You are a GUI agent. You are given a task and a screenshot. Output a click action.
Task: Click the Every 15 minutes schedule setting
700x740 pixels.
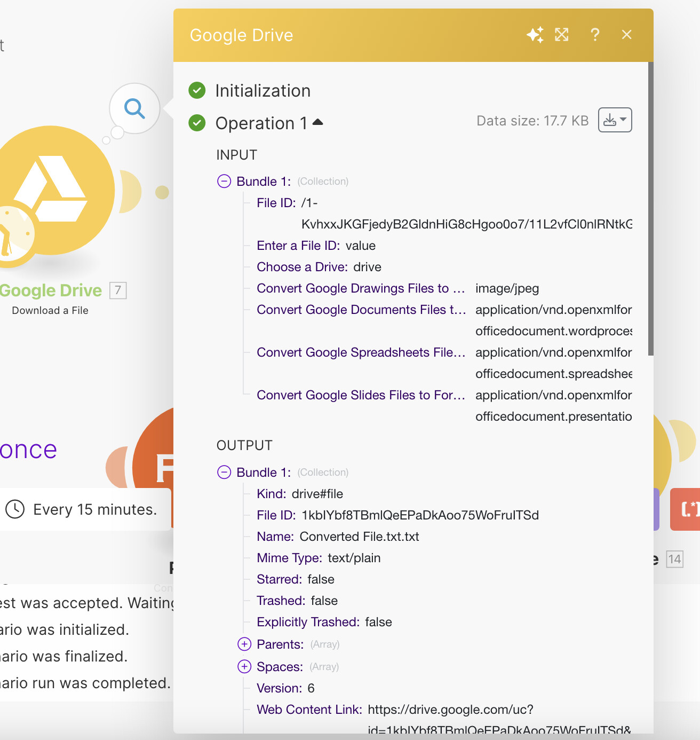tap(85, 509)
